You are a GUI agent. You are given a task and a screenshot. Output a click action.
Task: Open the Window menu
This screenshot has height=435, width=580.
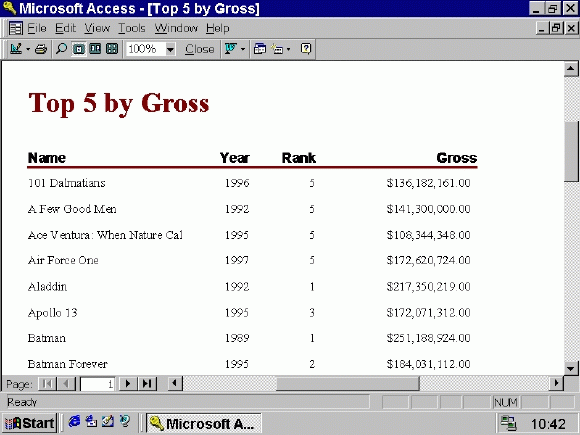pos(176,28)
